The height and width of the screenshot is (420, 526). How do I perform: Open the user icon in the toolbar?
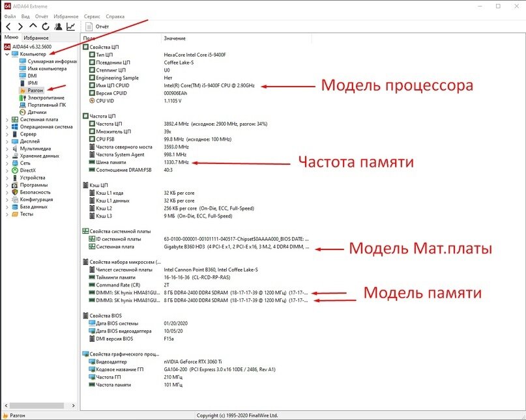[58, 27]
